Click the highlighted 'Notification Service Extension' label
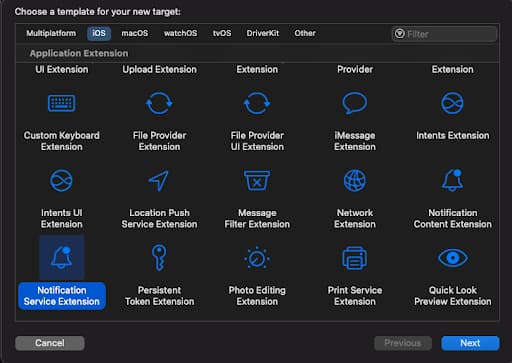 (62, 296)
